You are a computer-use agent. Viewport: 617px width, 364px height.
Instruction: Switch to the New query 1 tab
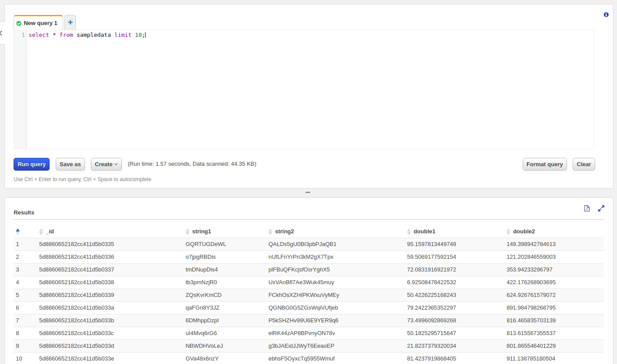coord(40,23)
